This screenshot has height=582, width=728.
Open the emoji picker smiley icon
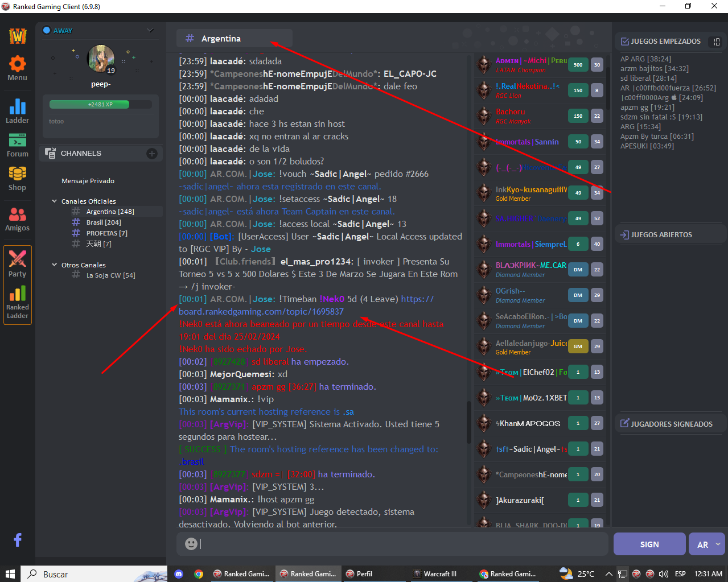pyautogui.click(x=191, y=544)
